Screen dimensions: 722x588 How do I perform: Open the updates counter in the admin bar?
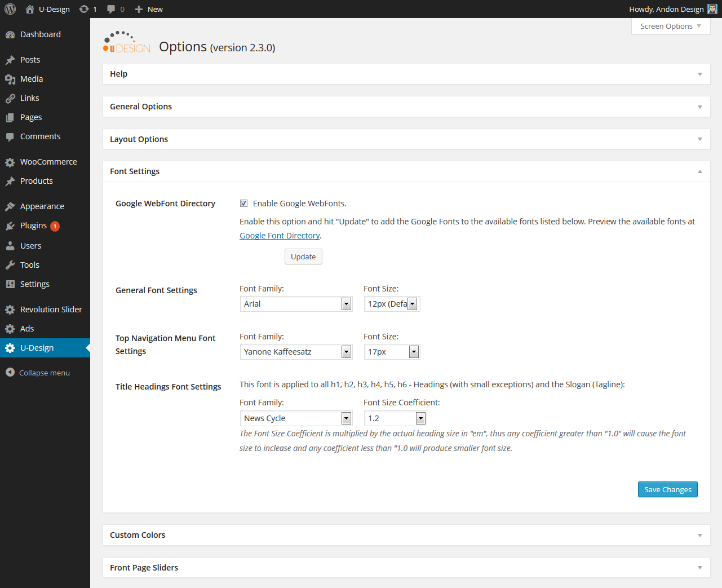(x=85, y=9)
